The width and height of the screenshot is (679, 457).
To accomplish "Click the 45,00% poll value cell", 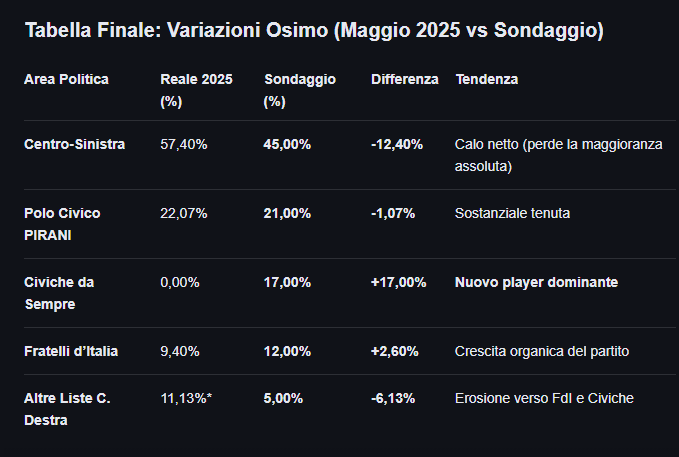I will 287,144.
